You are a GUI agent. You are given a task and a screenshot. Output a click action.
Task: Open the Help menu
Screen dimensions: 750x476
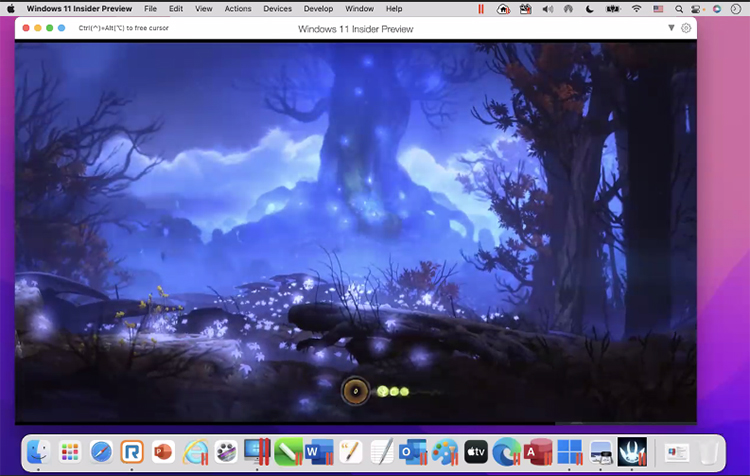tap(394, 9)
